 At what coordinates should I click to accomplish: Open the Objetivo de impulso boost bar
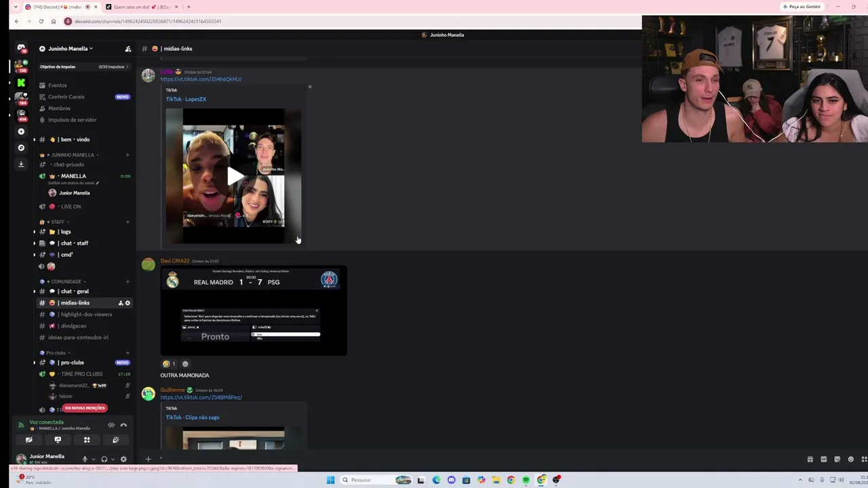(x=85, y=66)
